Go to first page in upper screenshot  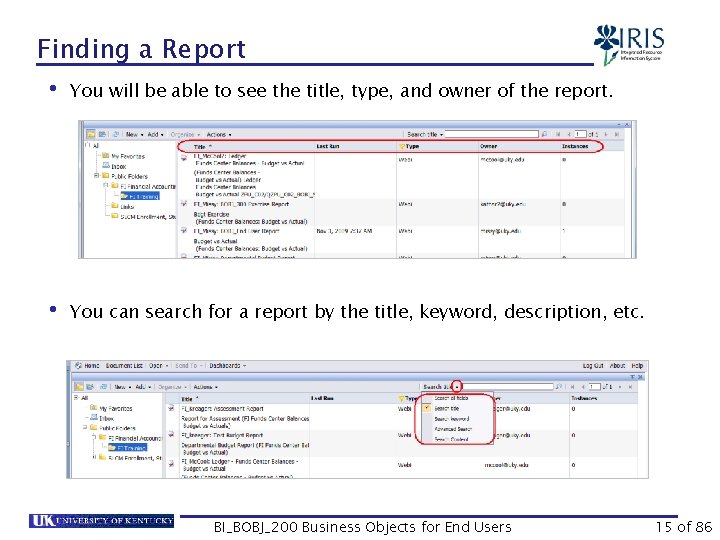click(x=558, y=134)
